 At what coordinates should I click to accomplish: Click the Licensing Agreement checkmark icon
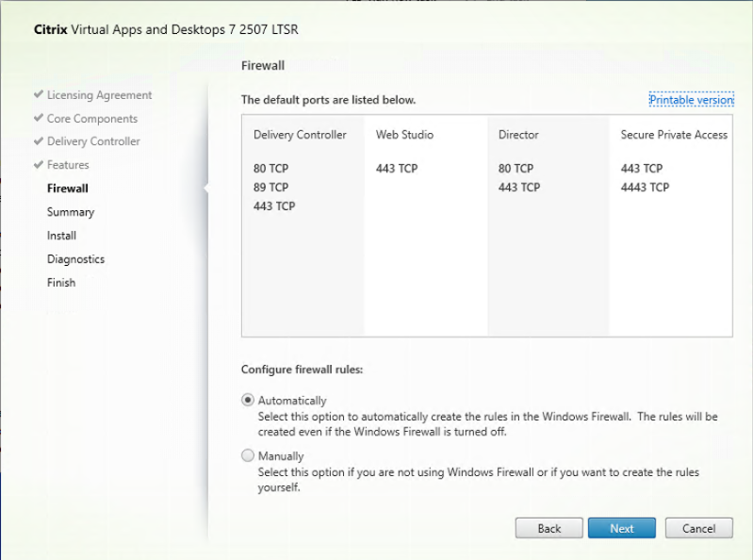click(x=38, y=95)
